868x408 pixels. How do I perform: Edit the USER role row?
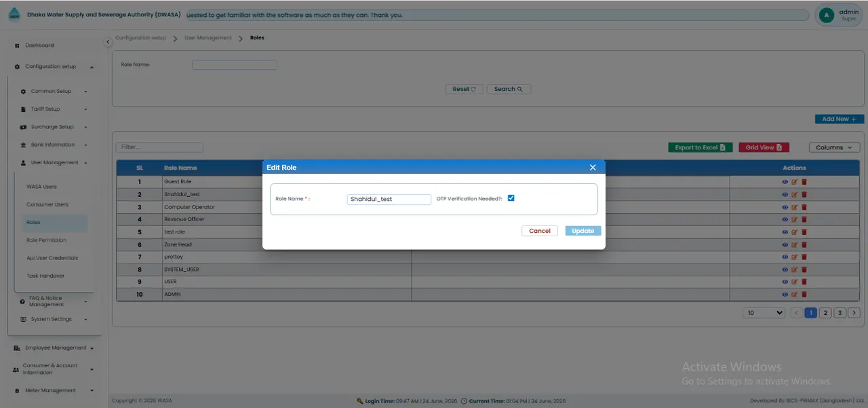point(795,282)
